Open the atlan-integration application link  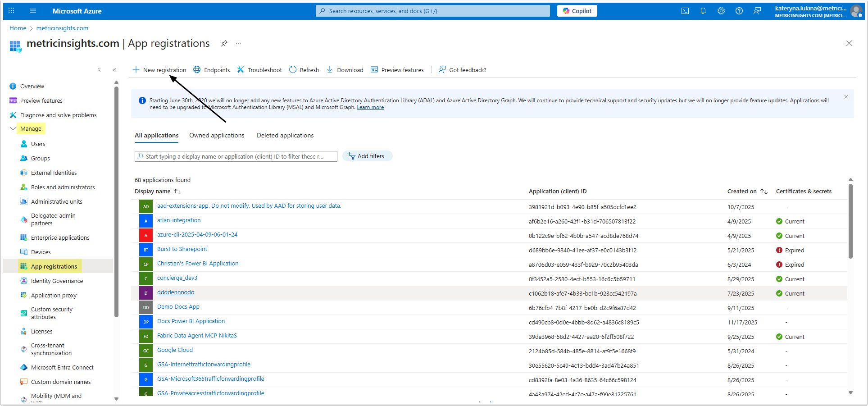point(179,220)
